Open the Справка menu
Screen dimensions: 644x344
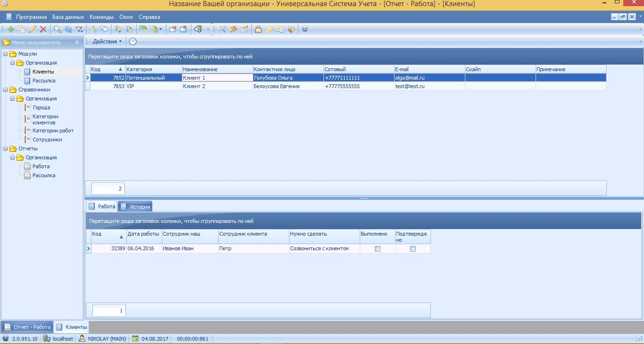pos(149,16)
